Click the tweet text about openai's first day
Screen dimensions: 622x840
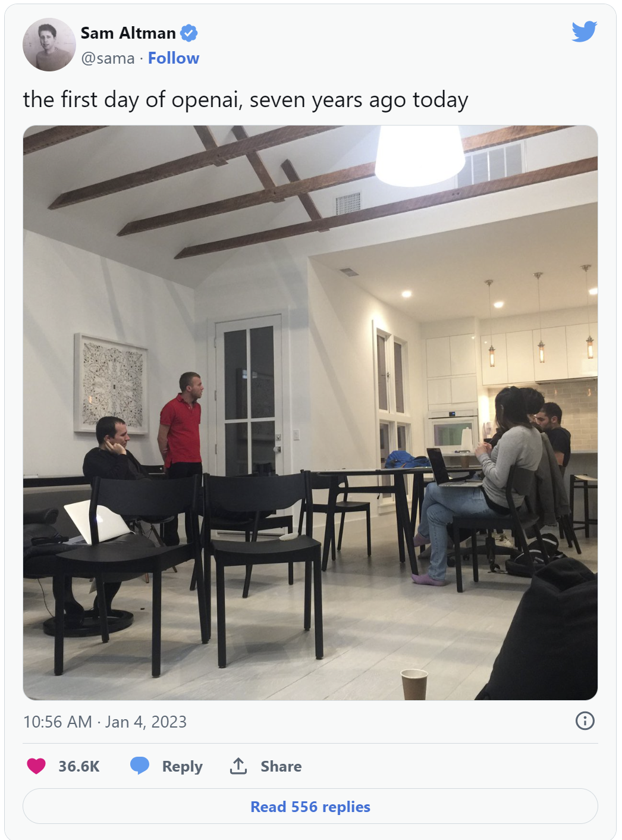(246, 100)
